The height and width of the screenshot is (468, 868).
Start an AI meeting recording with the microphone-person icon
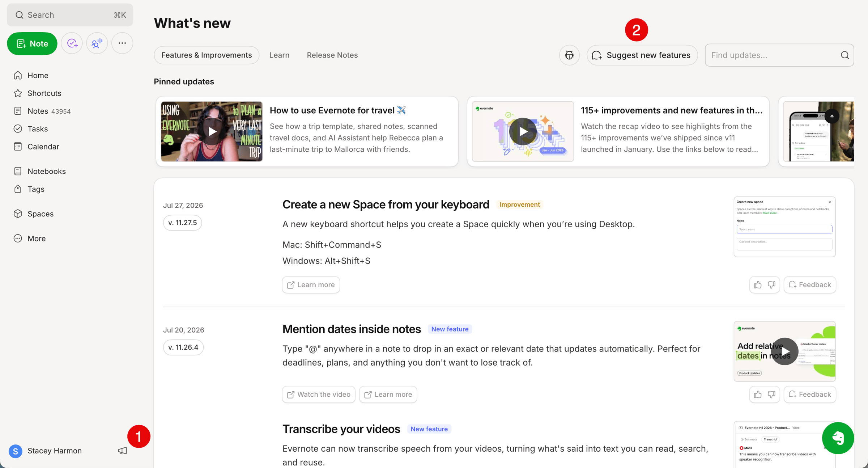point(97,43)
